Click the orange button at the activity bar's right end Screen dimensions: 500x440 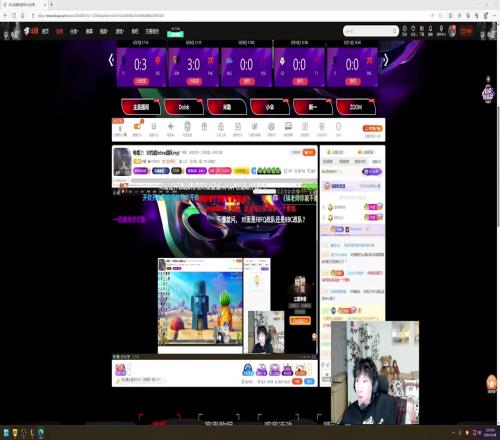point(373,128)
